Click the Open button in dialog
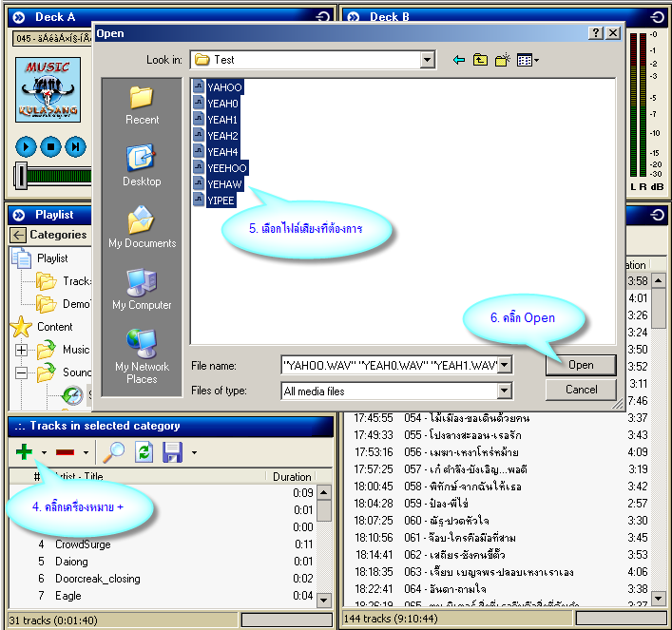Screen dimensions: 672x630 point(581,365)
